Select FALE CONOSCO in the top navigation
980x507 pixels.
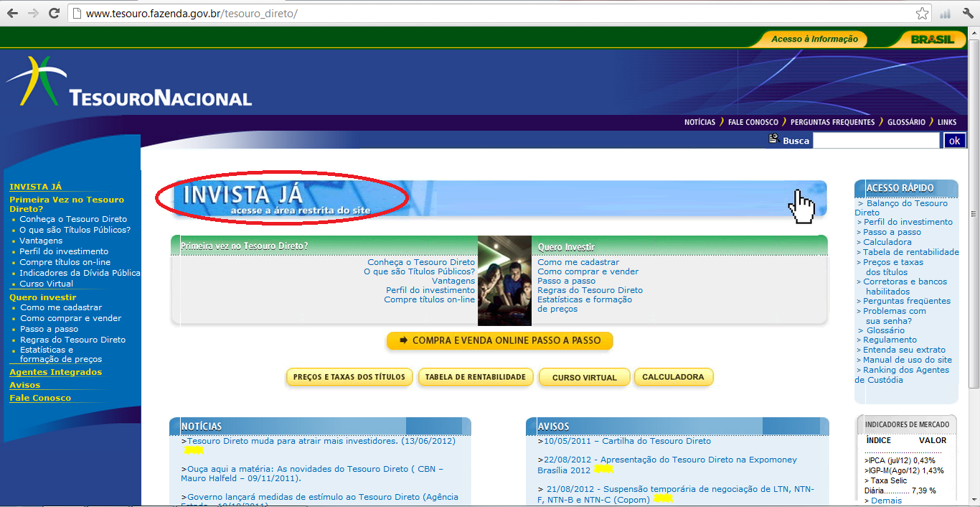753,122
